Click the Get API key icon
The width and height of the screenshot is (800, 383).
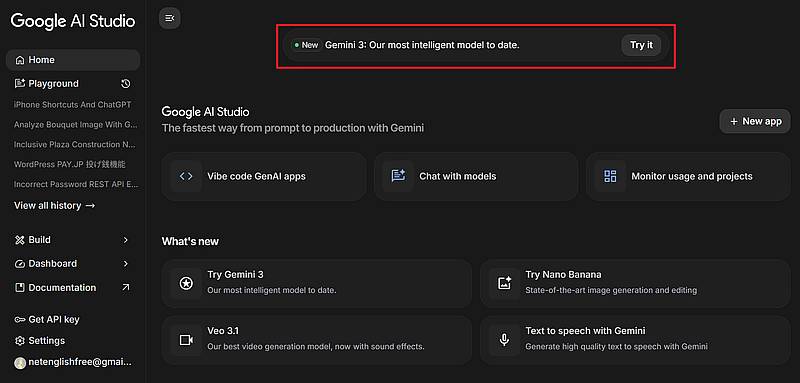(x=20, y=320)
